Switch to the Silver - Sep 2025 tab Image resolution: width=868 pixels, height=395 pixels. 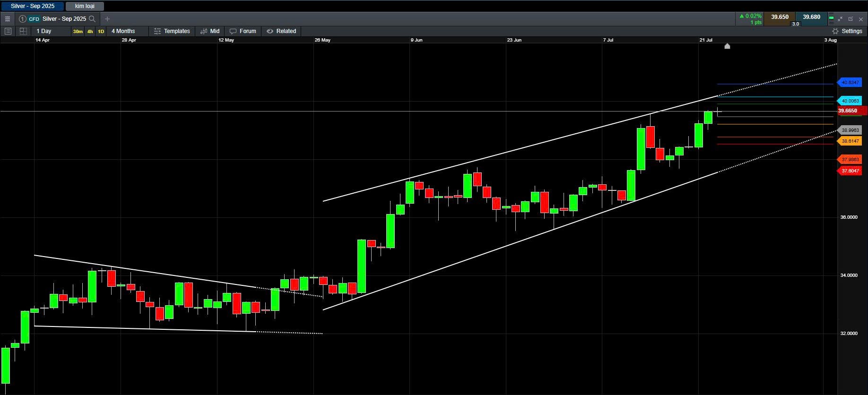click(x=33, y=6)
